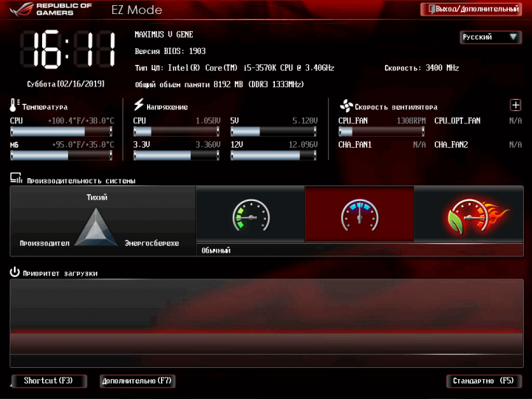Load defaults with Стандартно (F5)
This screenshot has width=532, height=399.
pyautogui.click(x=483, y=381)
